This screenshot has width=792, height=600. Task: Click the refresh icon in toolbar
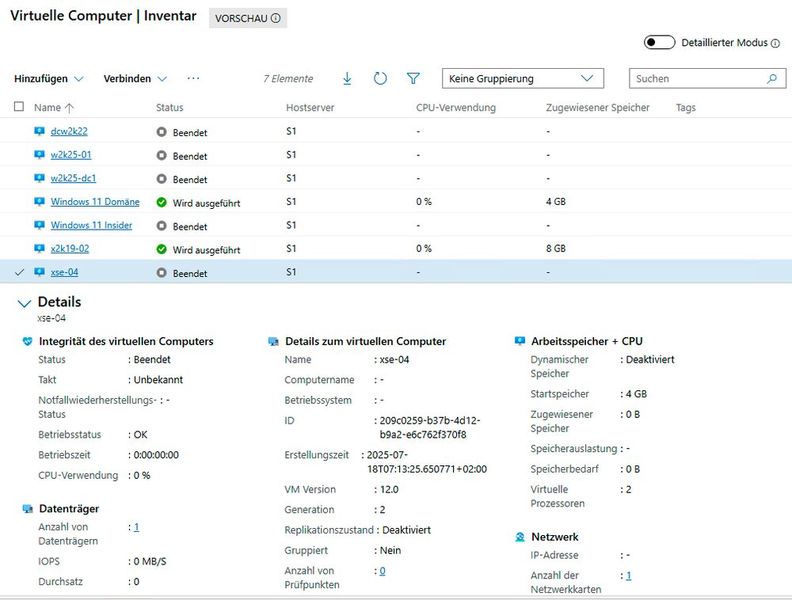(x=380, y=79)
